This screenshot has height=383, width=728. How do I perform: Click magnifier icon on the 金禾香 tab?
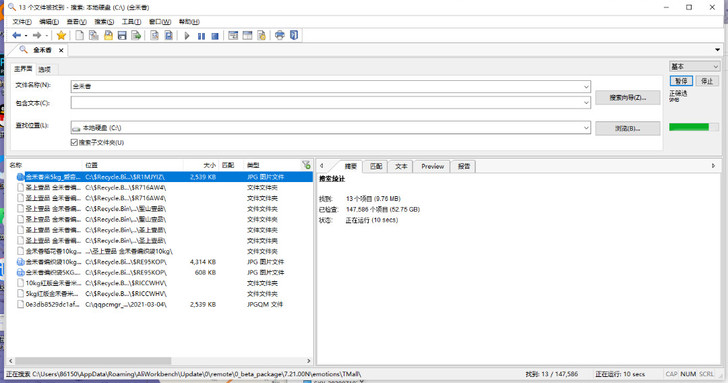click(23, 49)
